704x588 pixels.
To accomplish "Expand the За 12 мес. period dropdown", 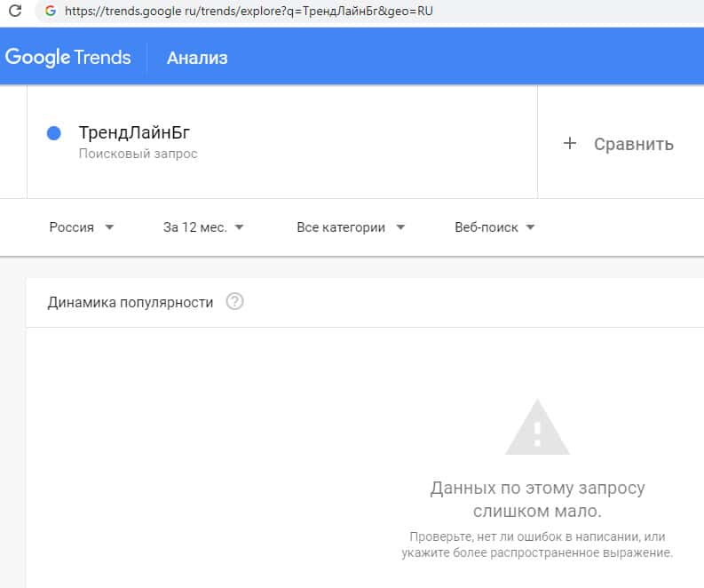I will point(203,227).
